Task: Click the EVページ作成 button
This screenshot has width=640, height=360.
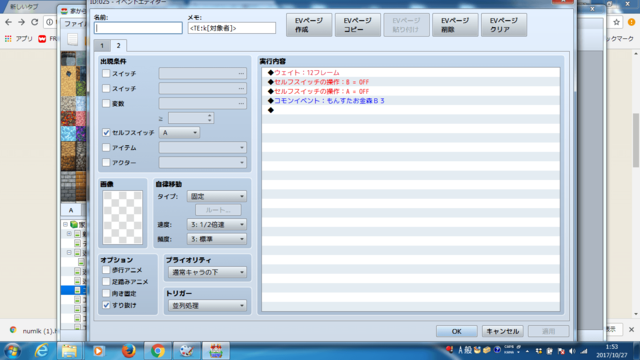Action: point(309,25)
